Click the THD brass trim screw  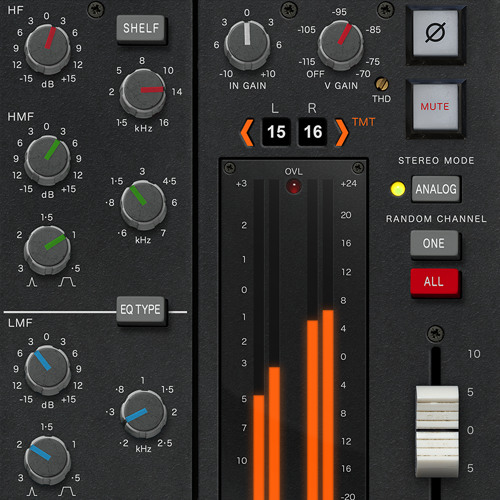[382, 84]
